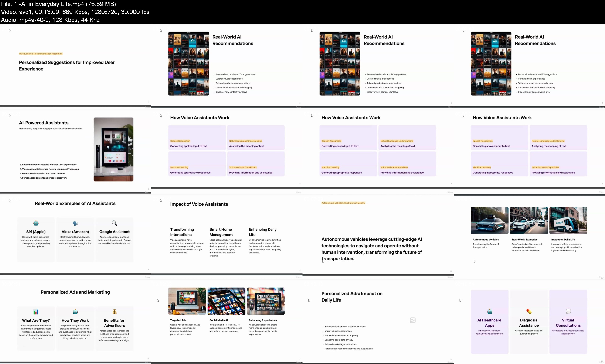Click the 'Audio: mp4a-40-2, 128 Kbps' info line
Viewport: 605px width, 364px height.
[50, 20]
